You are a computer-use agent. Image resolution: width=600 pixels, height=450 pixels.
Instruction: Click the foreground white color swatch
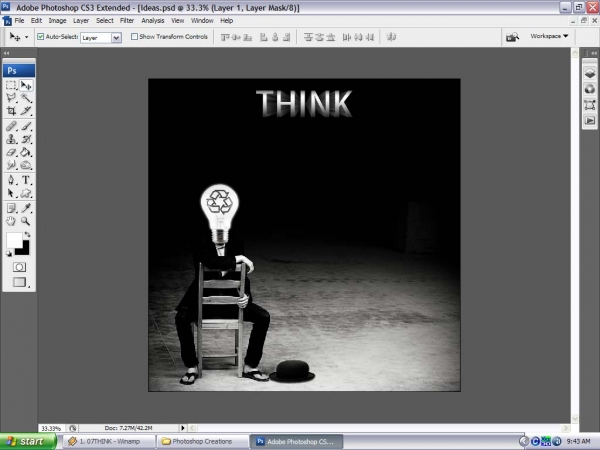point(13,240)
